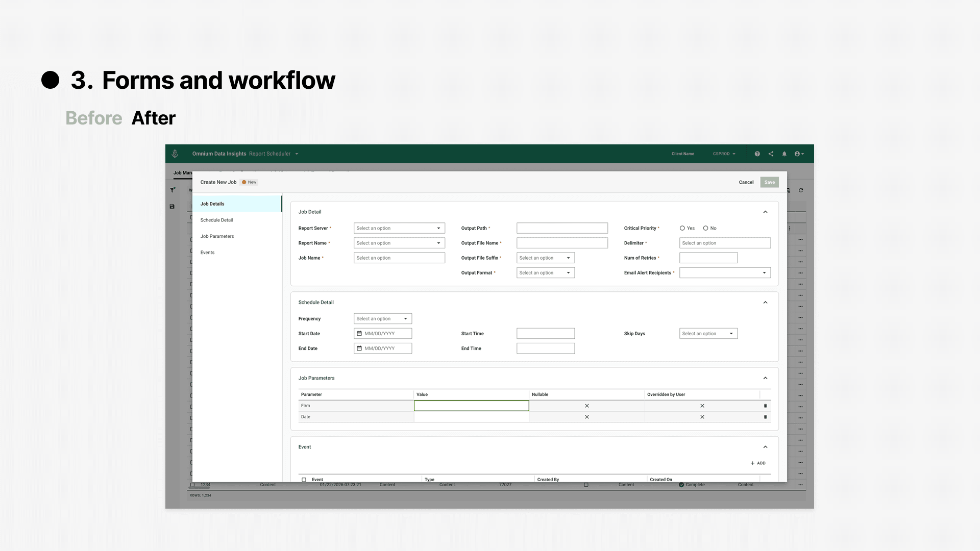Image resolution: width=980 pixels, height=551 pixels.
Task: Open the notifications bell
Action: (785, 154)
